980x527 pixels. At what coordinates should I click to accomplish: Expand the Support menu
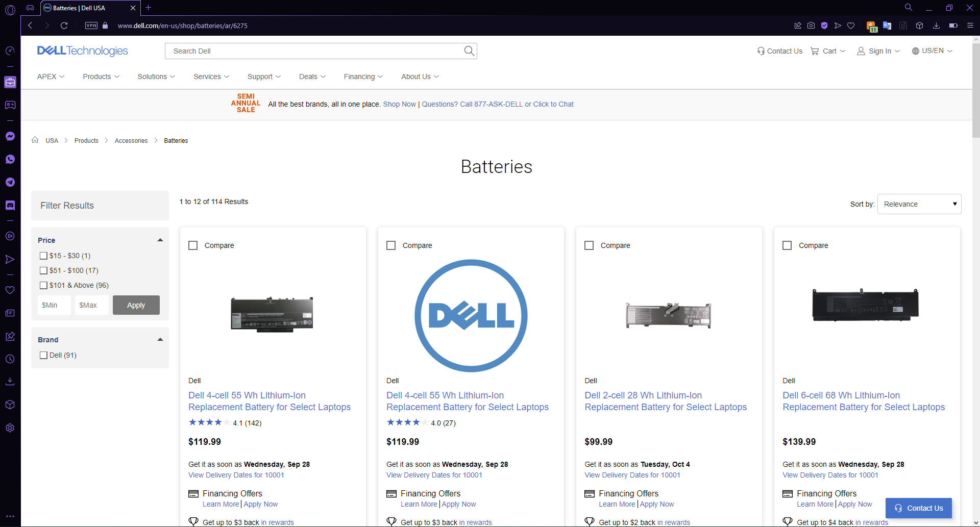click(x=264, y=77)
